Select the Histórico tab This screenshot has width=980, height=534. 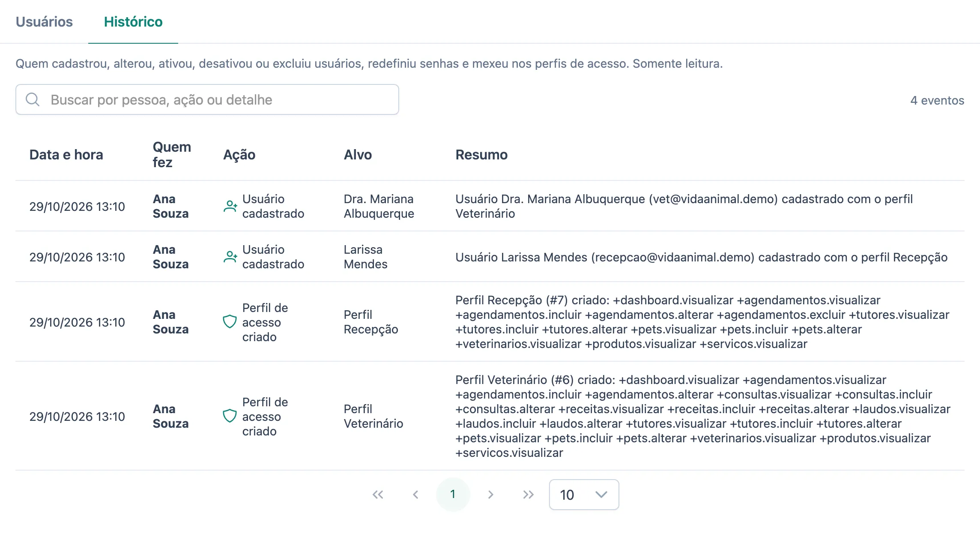tap(133, 21)
